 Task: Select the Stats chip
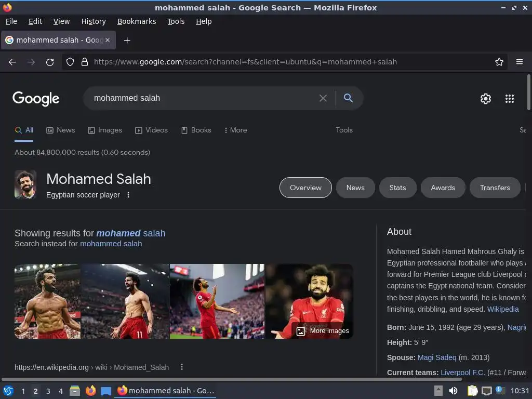point(397,188)
